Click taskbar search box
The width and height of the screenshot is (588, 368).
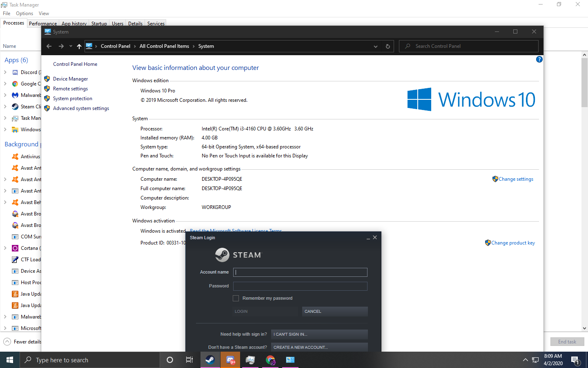pos(90,360)
